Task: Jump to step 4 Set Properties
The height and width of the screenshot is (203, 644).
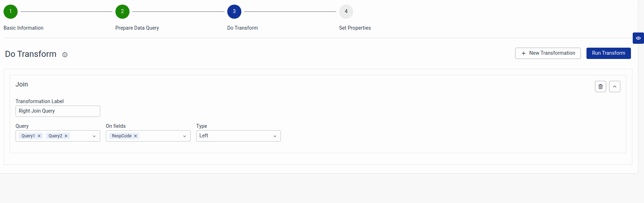Action: point(346,12)
